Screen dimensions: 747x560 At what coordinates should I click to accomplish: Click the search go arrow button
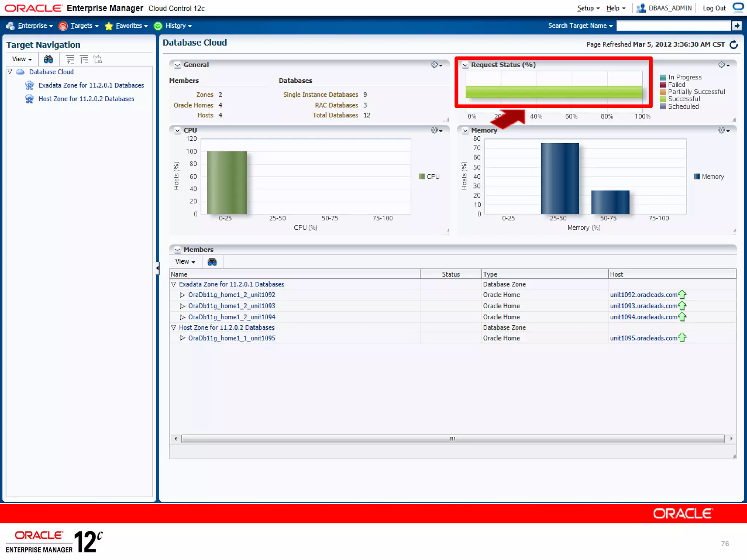tap(737, 26)
